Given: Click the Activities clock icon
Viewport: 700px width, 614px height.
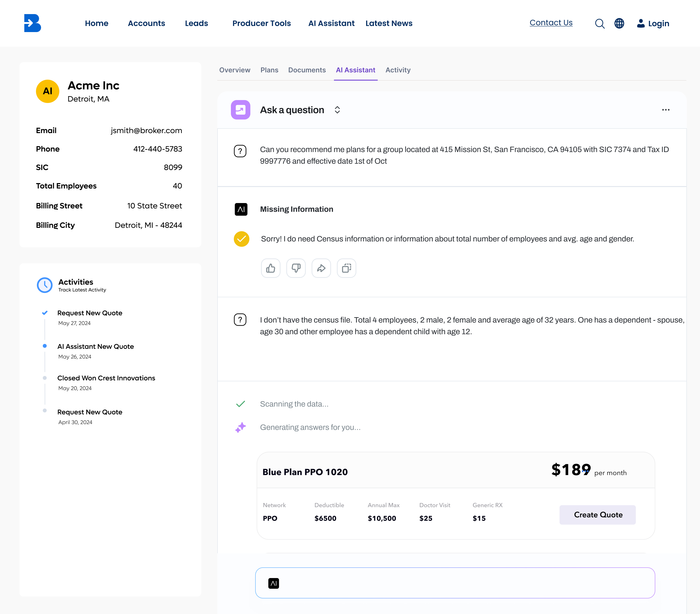Looking at the screenshot, I should tap(44, 285).
